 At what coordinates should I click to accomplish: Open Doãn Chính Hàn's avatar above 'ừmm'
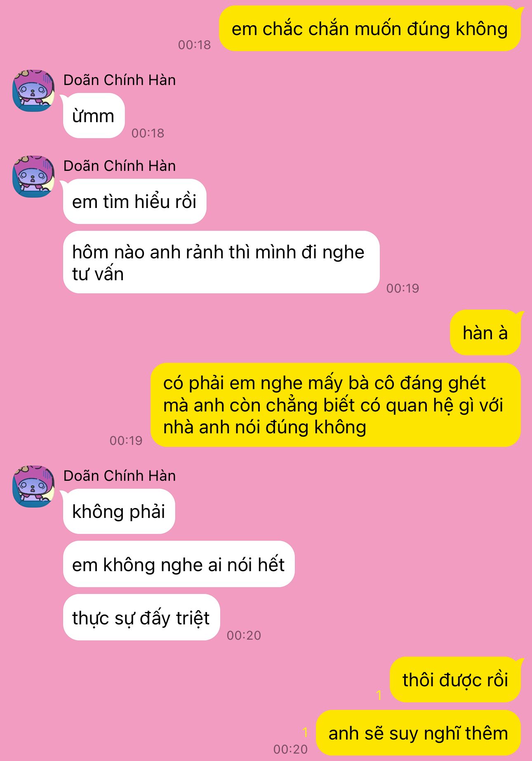click(x=34, y=90)
